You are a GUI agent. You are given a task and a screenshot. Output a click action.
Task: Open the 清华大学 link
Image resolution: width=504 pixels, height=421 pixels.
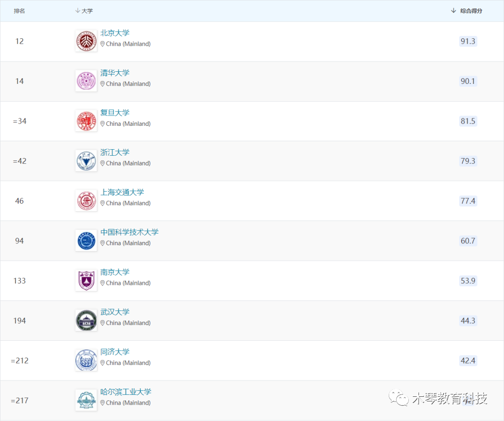[115, 73]
